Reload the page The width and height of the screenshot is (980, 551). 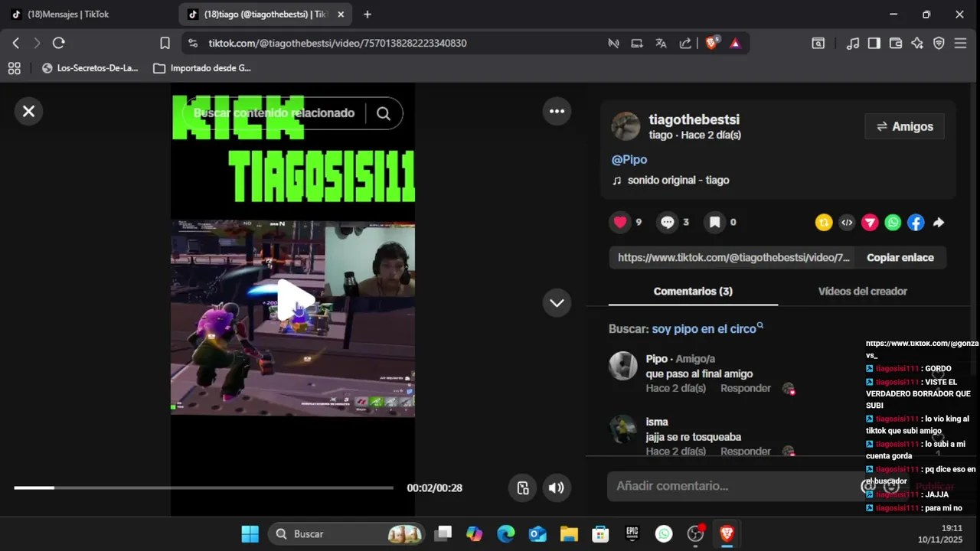(59, 43)
